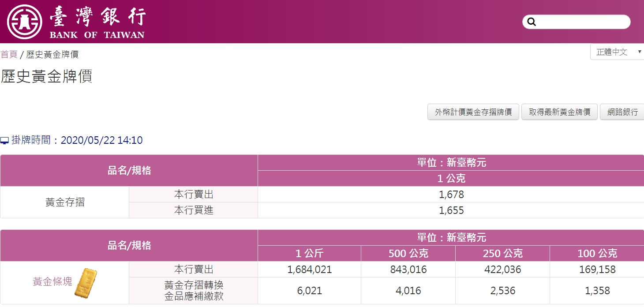Click 取得最新黃金牌價 button
Viewport: 644px width, 307px height.
[x=559, y=112]
